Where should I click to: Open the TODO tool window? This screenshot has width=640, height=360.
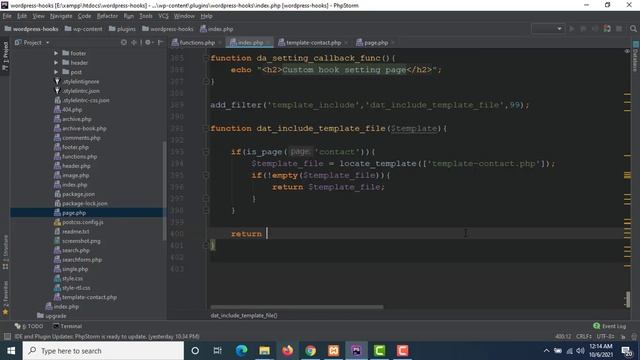[x=29, y=326]
